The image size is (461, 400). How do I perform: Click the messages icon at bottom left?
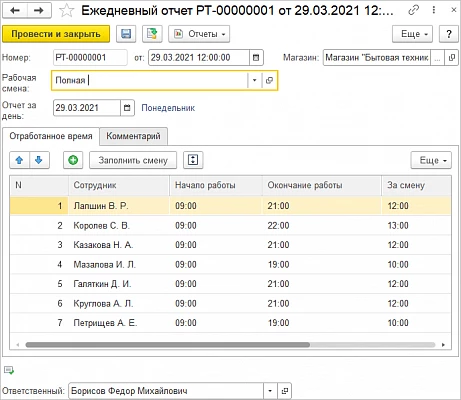pos(9,370)
